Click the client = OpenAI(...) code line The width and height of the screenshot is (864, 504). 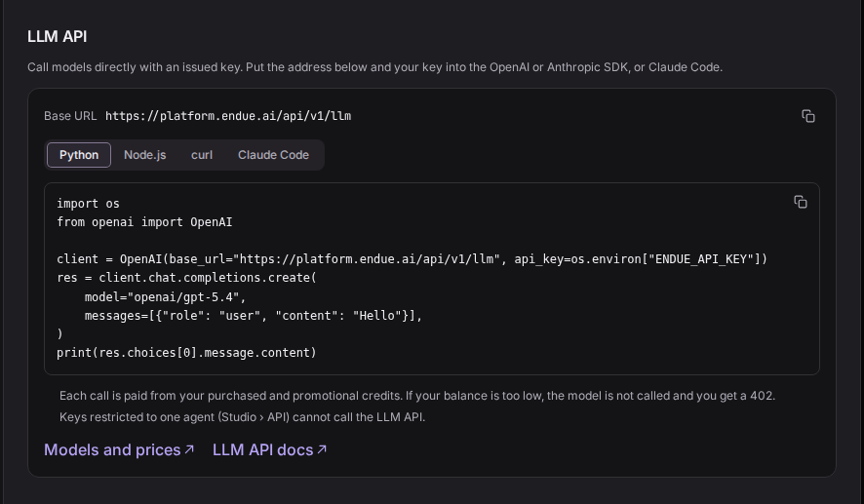click(x=412, y=259)
